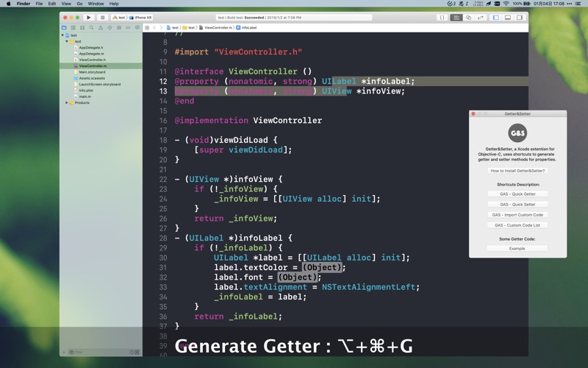Click line number 12 in the gutter
588x368 pixels.
tap(163, 81)
